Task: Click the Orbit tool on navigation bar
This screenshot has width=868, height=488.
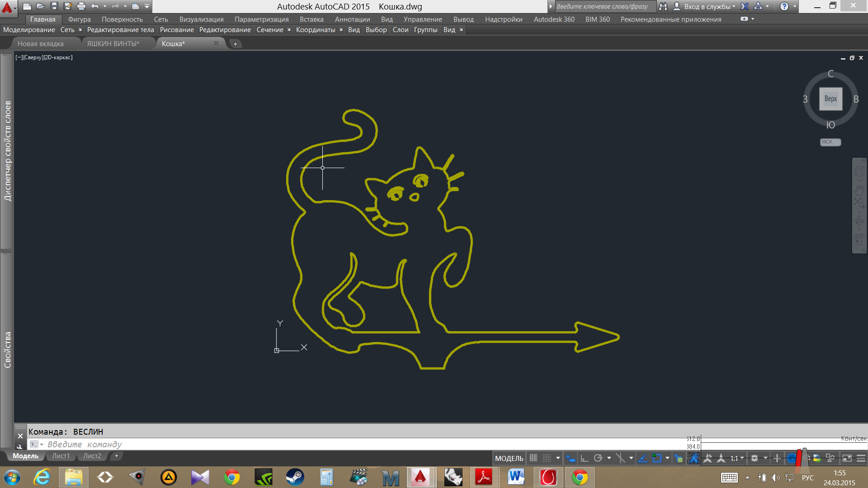Action: pos(859,221)
